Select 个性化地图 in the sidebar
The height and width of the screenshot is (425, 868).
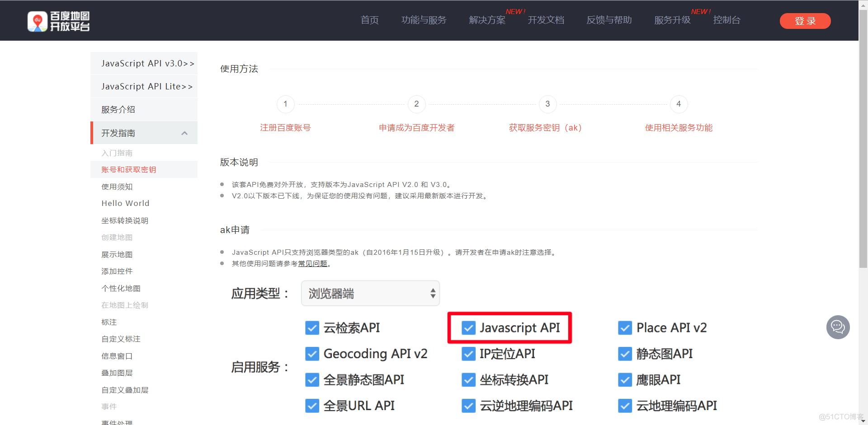121,289
